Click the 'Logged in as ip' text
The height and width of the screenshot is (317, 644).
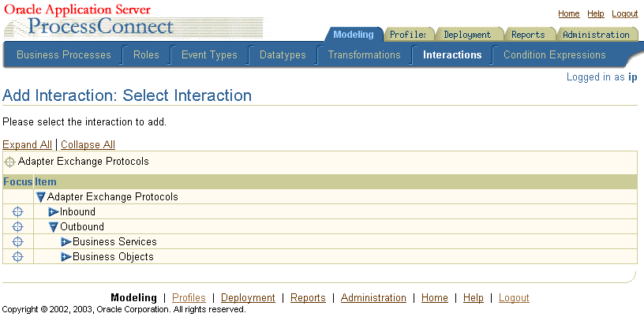tap(601, 76)
